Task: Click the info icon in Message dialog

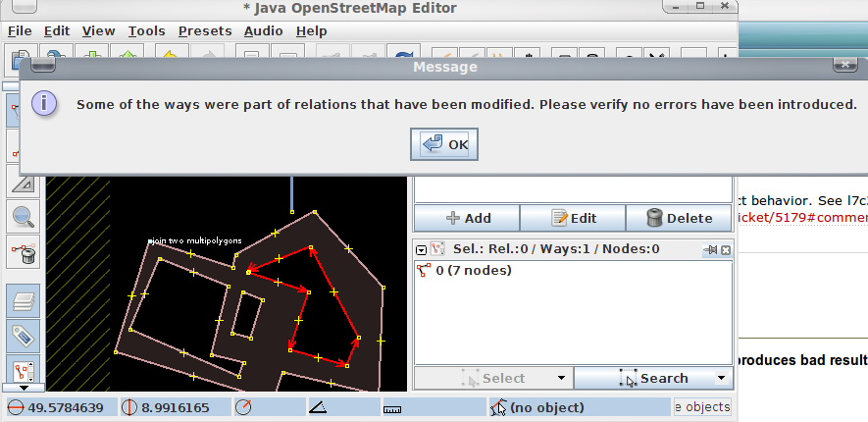Action: [x=44, y=104]
